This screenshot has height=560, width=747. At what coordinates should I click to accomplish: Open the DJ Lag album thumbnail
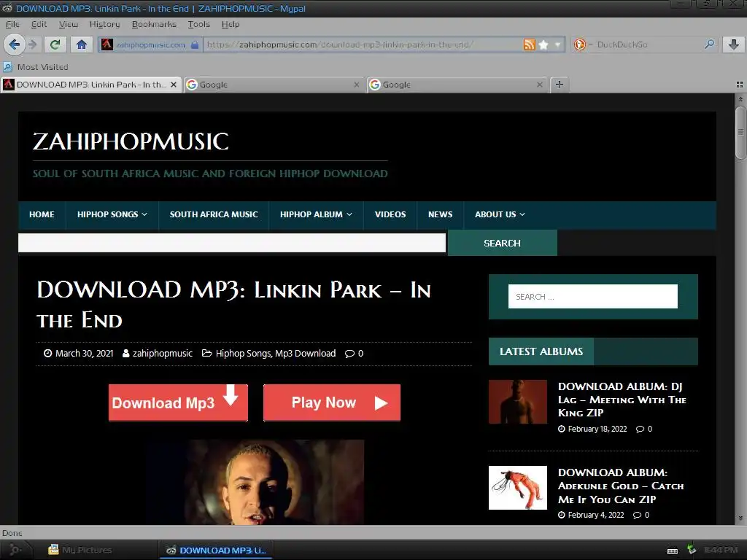coord(518,402)
